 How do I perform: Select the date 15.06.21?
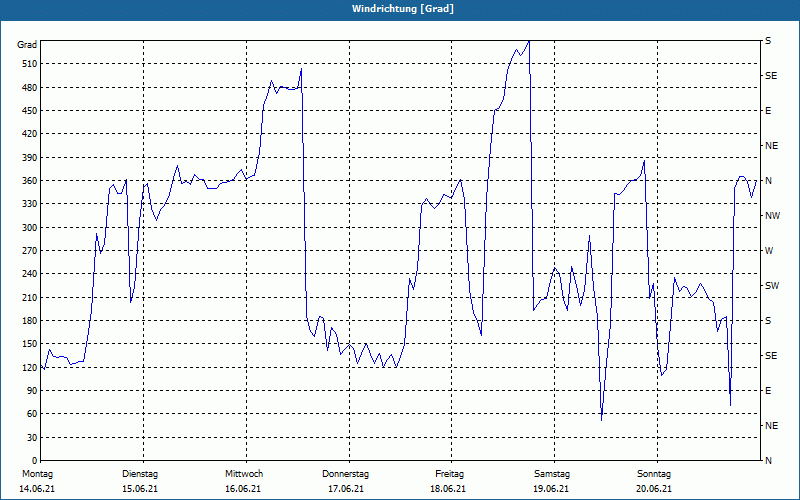click(x=140, y=489)
